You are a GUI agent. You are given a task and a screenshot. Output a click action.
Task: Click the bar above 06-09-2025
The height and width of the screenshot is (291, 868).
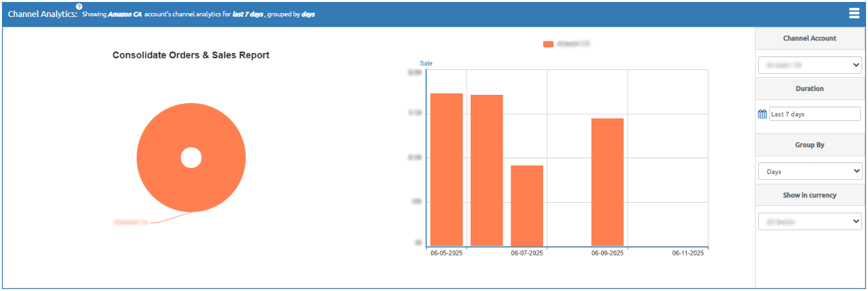click(607, 182)
